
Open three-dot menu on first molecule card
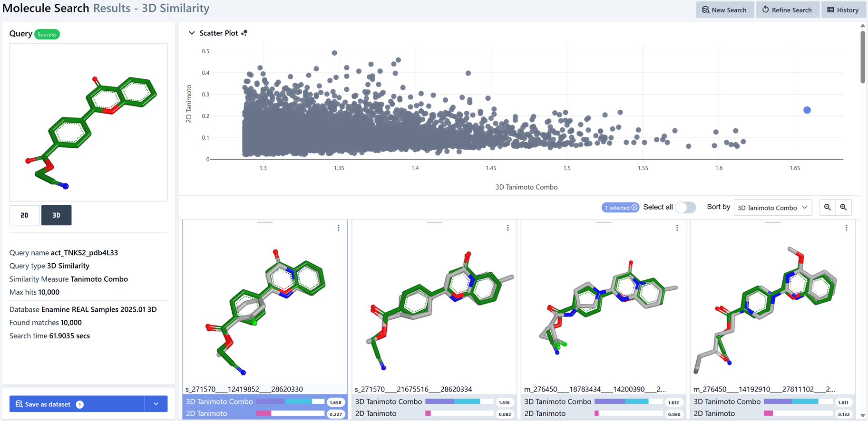pos(339,228)
